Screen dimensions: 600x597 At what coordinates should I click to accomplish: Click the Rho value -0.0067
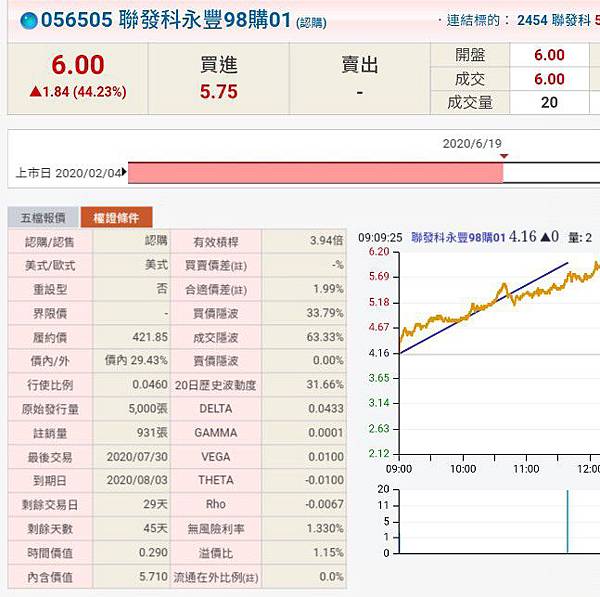pyautogui.click(x=324, y=504)
